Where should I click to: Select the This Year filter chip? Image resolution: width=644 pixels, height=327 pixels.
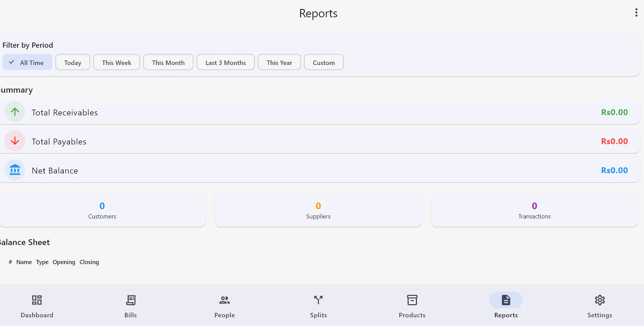click(279, 62)
